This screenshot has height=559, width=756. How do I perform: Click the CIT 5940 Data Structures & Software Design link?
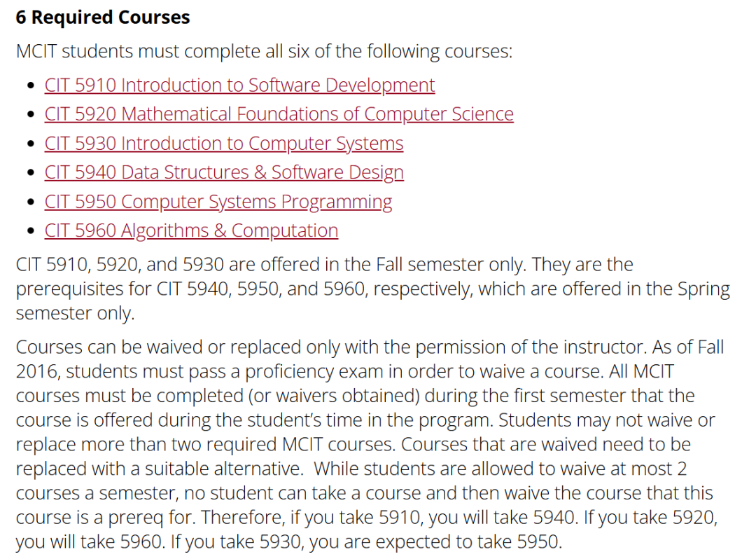(x=224, y=172)
